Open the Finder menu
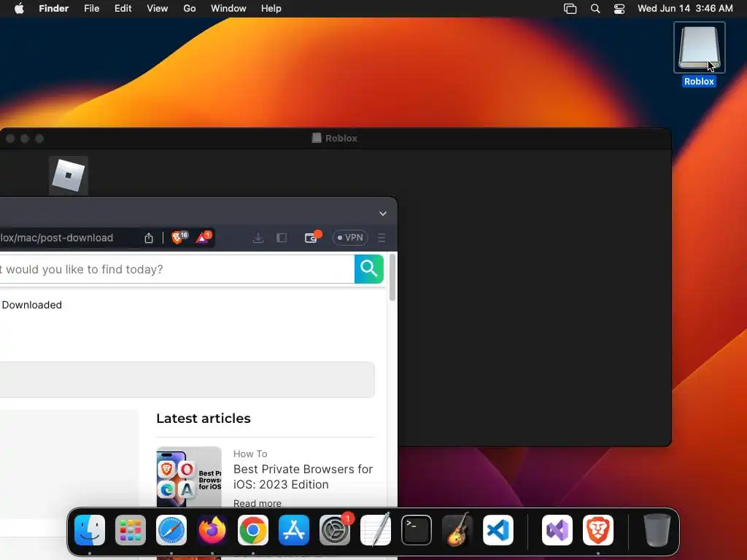Image resolution: width=747 pixels, height=560 pixels. point(54,9)
